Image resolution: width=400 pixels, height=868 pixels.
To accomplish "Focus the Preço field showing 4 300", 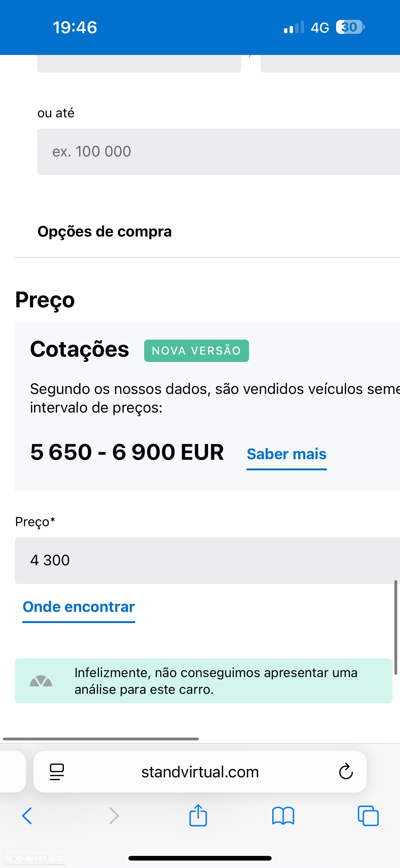I will (207, 560).
